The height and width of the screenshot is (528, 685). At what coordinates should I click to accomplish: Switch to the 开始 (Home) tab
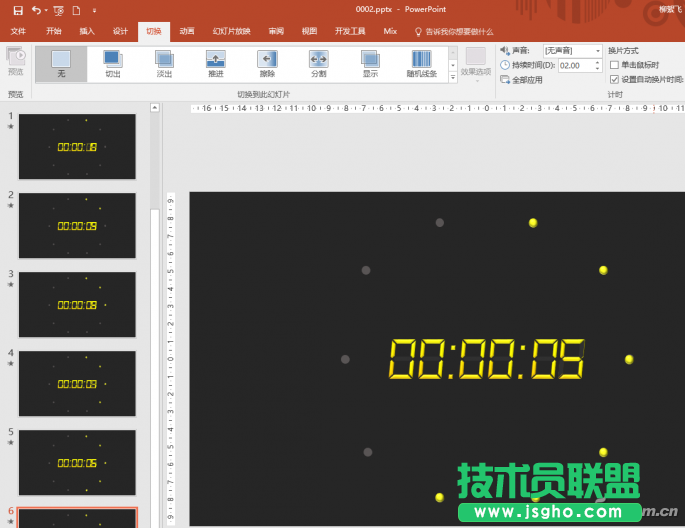(54, 31)
